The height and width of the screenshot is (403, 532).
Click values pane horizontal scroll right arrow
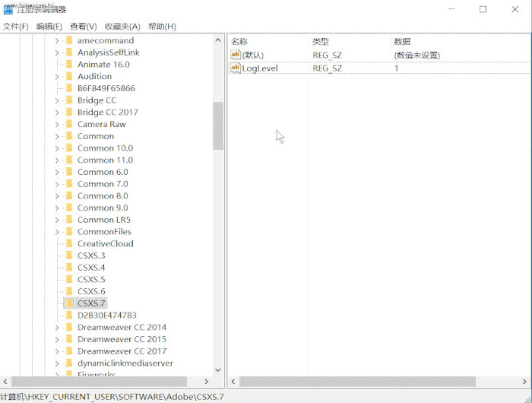coord(524,382)
